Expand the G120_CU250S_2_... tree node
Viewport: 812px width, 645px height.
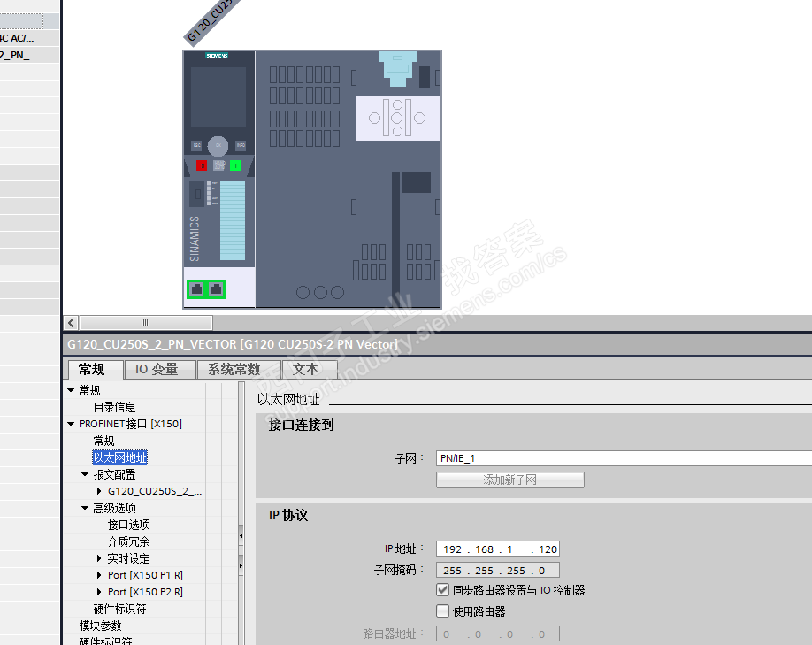coord(99,491)
